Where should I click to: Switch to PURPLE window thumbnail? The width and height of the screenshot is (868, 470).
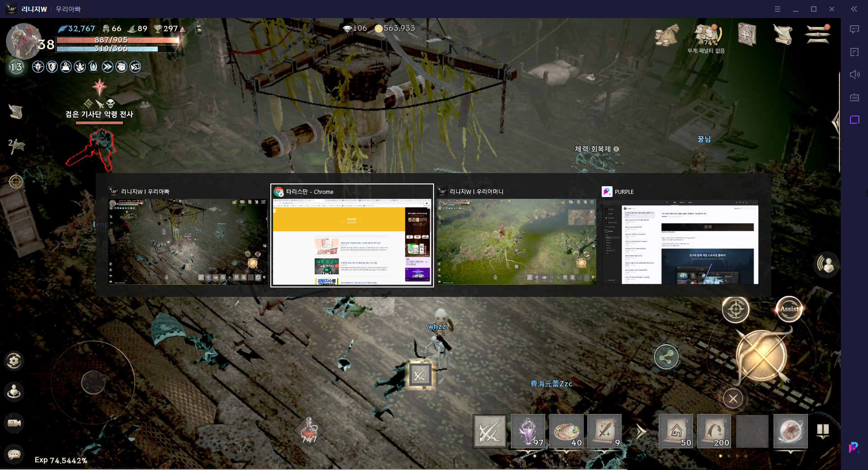click(x=680, y=235)
